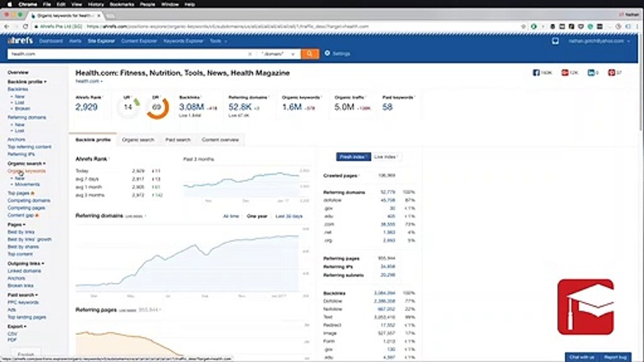Image resolution: width=644 pixels, height=362 pixels.
Task: Select Fresh index toggle
Action: pyautogui.click(x=353, y=157)
